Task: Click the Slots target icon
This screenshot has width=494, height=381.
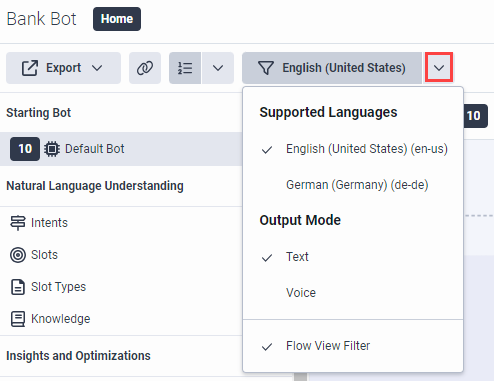Action: [18, 255]
